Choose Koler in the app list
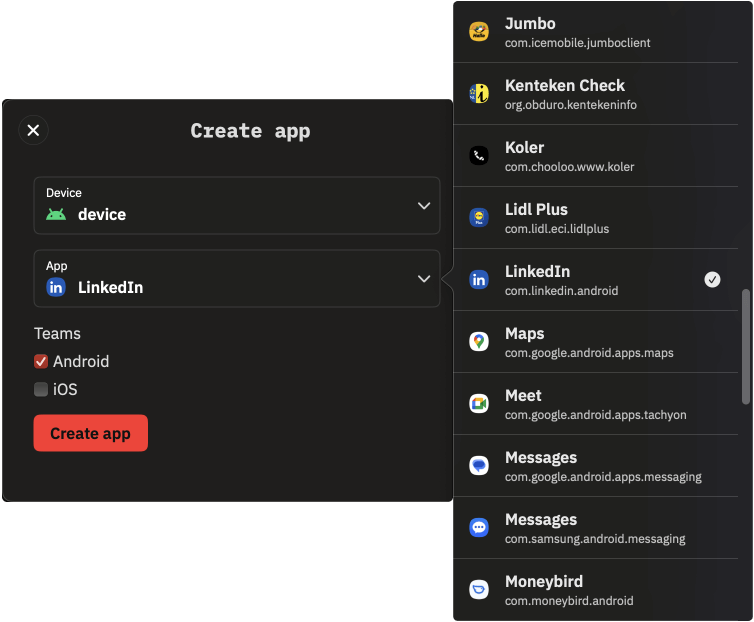Screen dimensions: 754x622 [x=595, y=156]
